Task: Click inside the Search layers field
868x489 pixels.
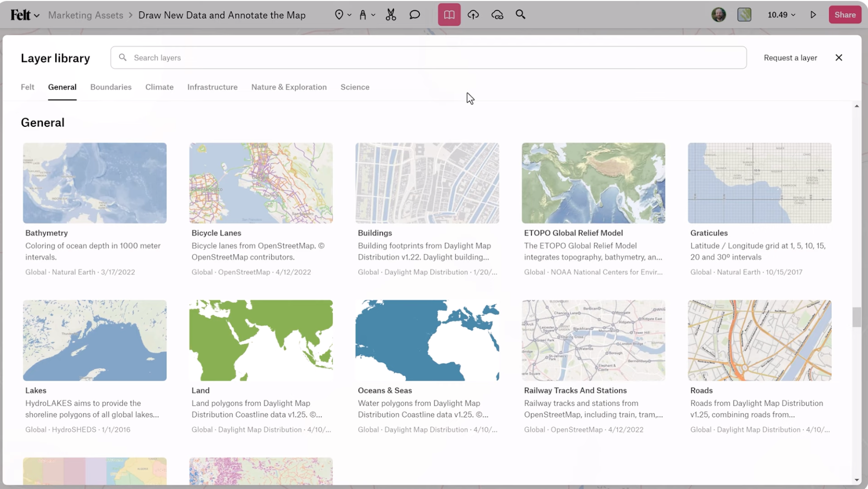Action: (x=325, y=57)
